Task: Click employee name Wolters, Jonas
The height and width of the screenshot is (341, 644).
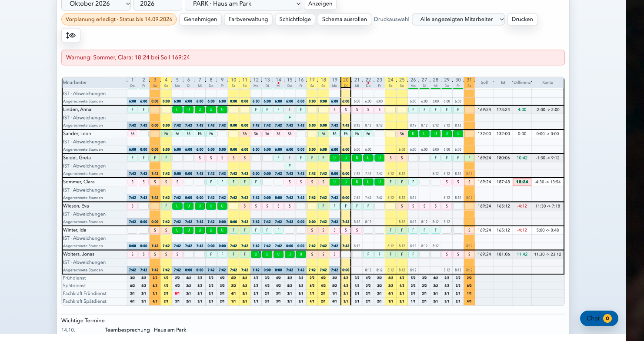Action: point(79,254)
